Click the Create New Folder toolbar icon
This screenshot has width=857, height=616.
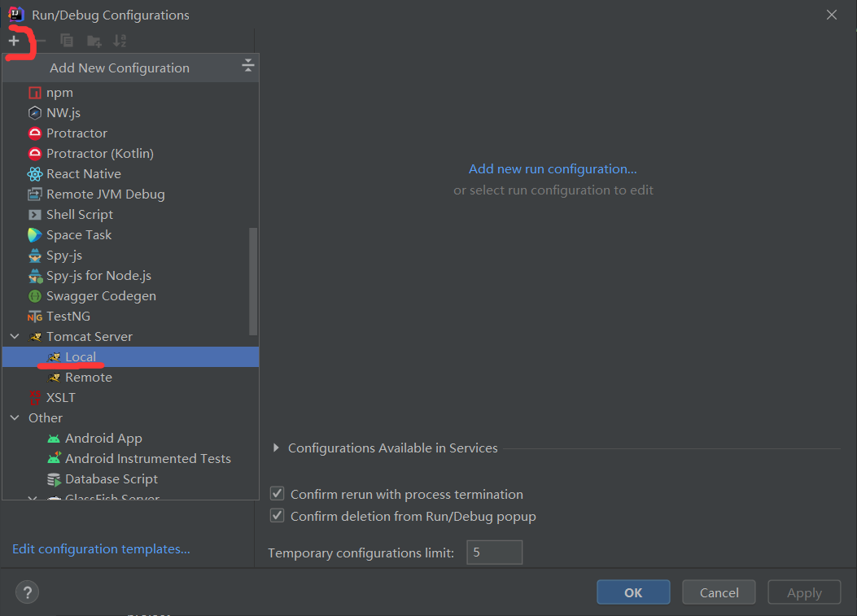click(94, 41)
